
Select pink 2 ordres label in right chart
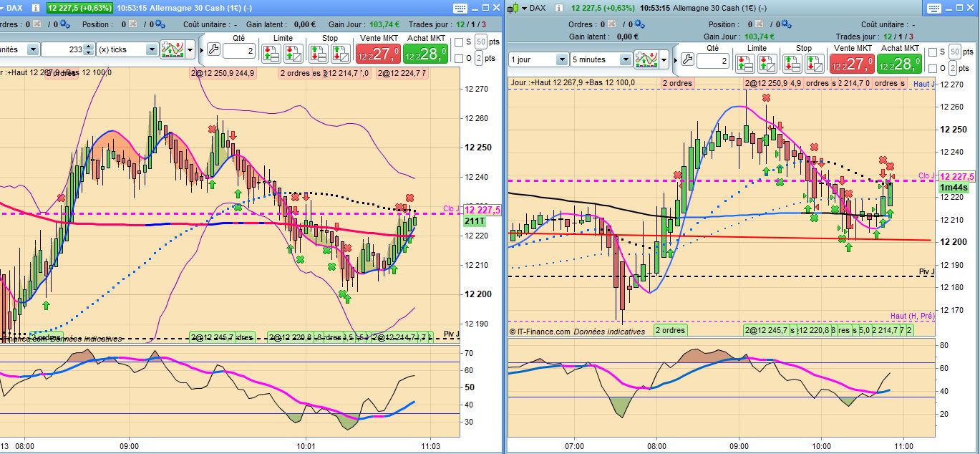coord(677,84)
